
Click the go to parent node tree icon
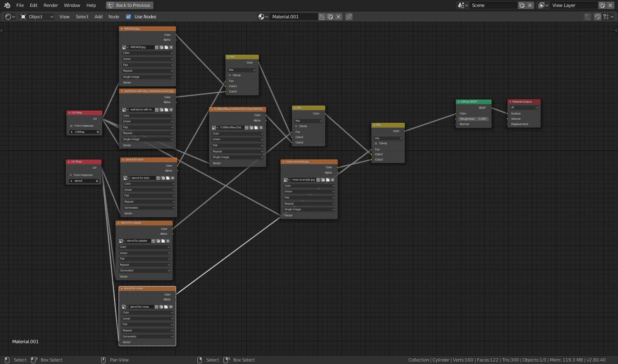pyautogui.click(x=587, y=17)
